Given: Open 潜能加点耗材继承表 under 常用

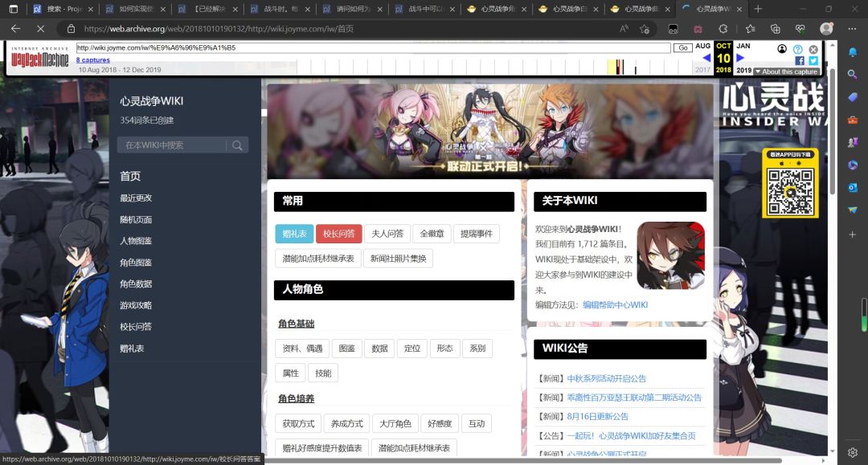Looking at the screenshot, I should 318,259.
